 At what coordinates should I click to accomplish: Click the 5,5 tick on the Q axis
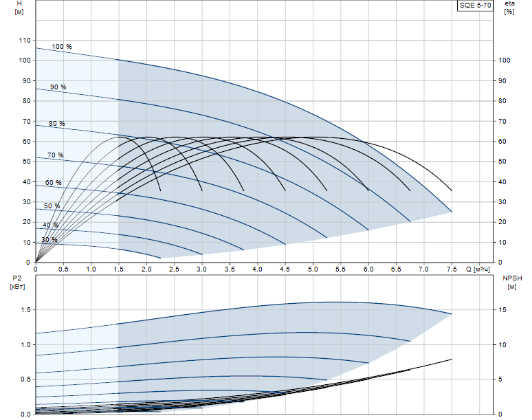341,269
